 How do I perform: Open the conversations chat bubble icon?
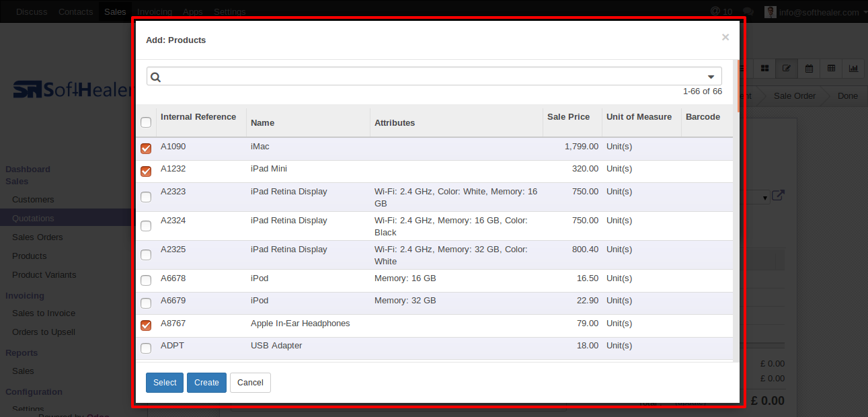point(749,11)
